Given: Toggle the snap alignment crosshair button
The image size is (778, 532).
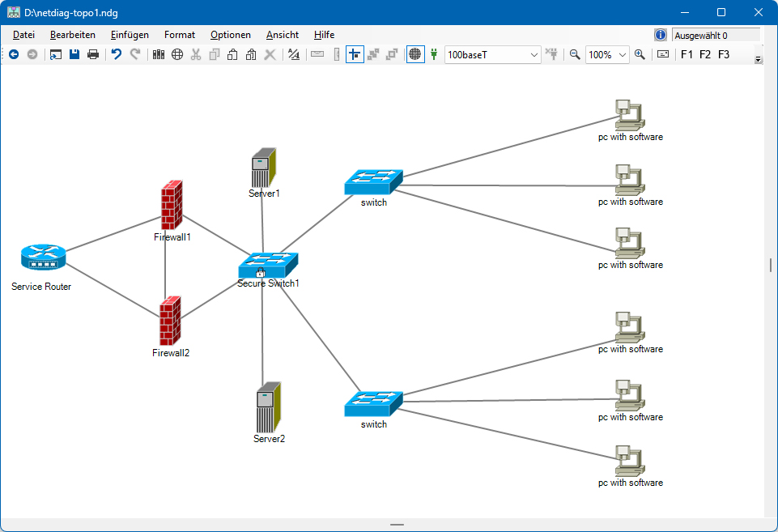Looking at the screenshot, I should [355, 54].
